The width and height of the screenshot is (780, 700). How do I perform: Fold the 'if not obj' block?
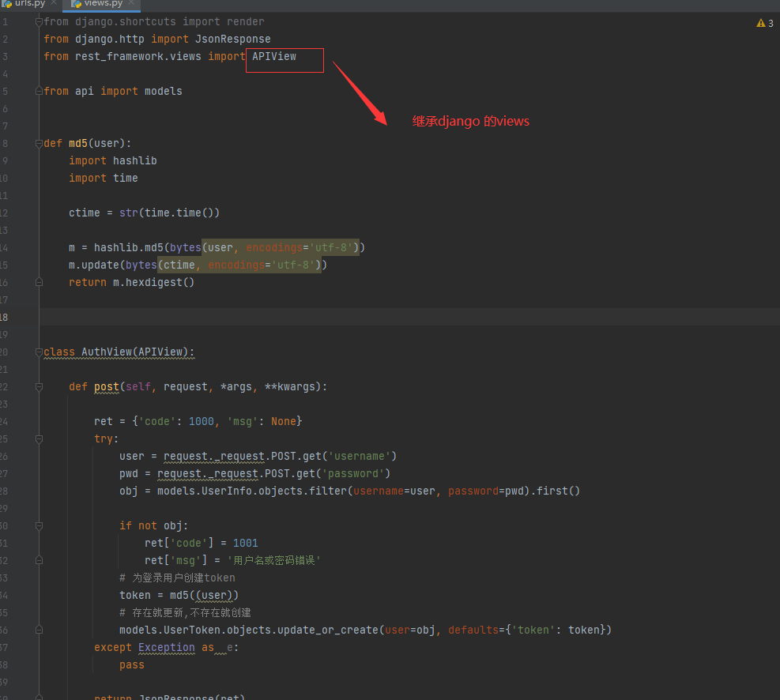39,525
